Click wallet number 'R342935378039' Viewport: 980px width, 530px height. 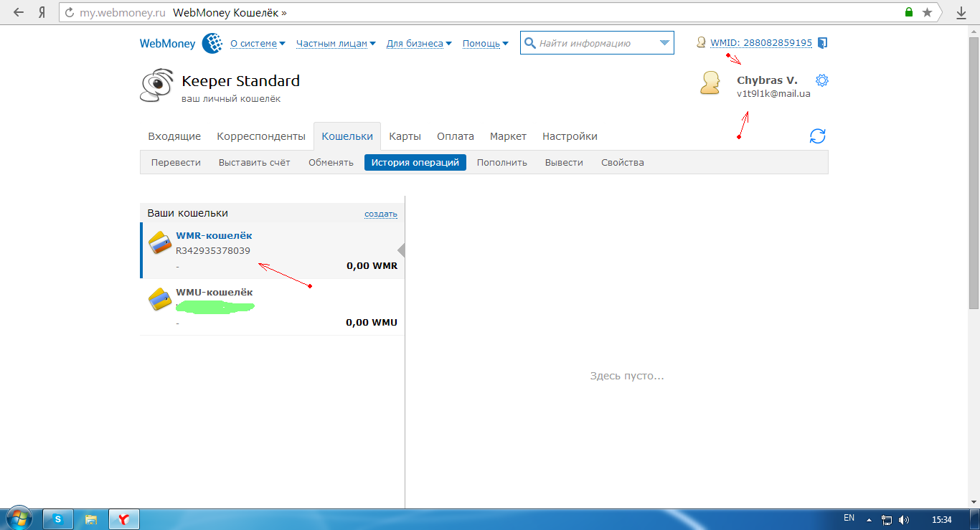click(213, 250)
